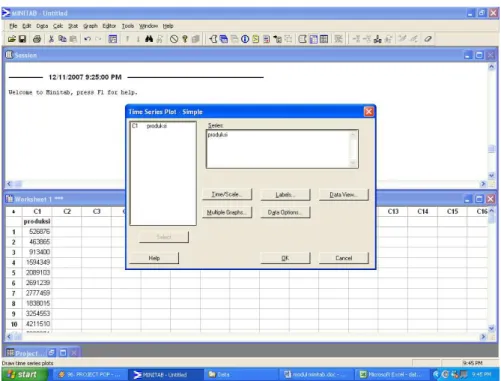The width and height of the screenshot is (501, 381).
Task: Open the Editor menu
Action: tap(109, 26)
